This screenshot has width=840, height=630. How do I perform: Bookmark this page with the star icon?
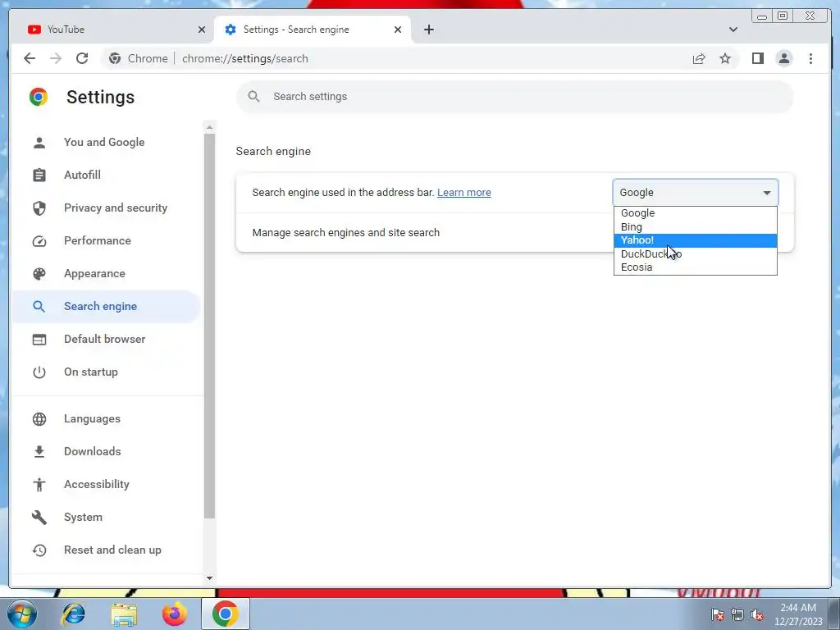click(725, 58)
